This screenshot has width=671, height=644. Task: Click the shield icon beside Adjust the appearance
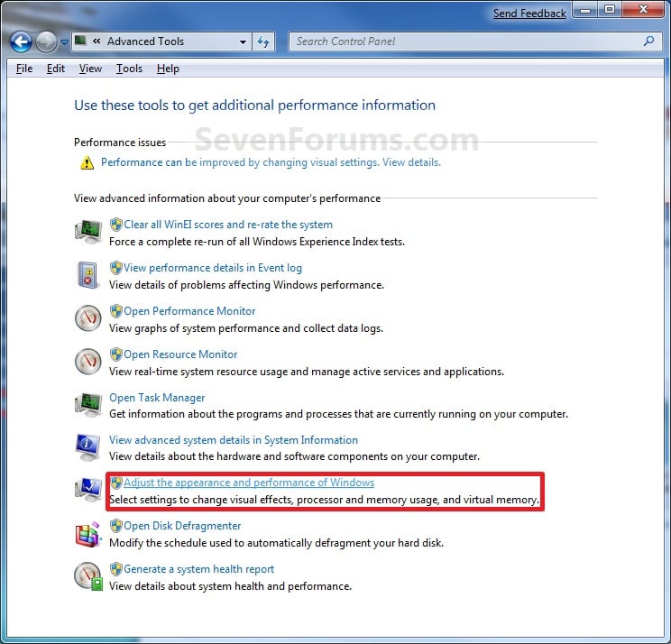click(x=116, y=483)
